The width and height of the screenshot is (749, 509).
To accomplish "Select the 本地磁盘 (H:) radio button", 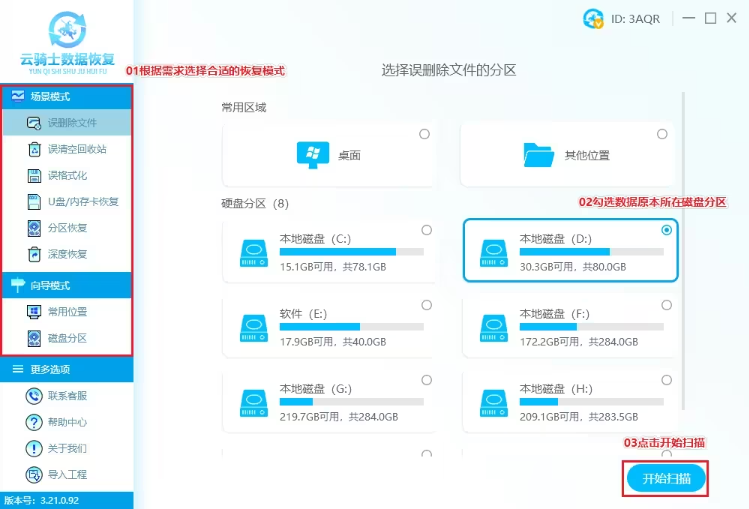I will (x=666, y=380).
